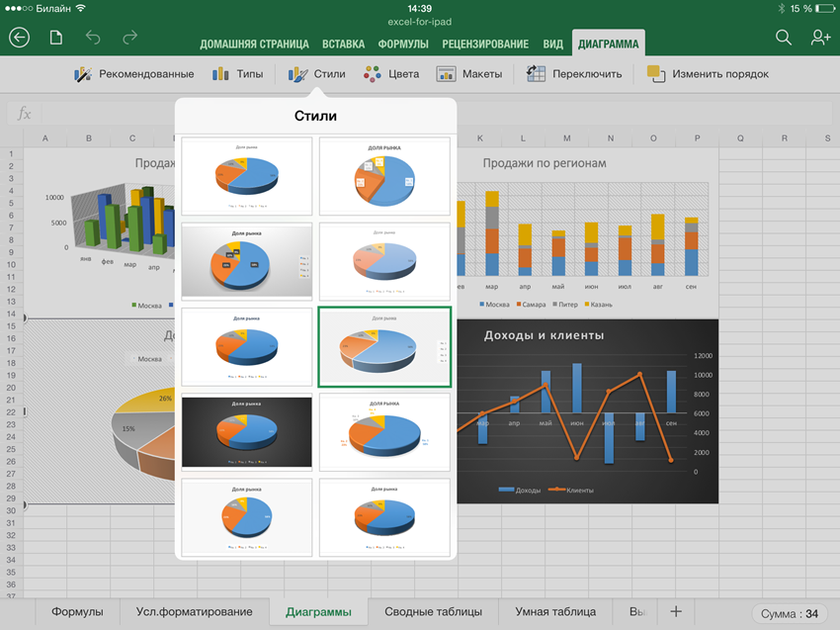Image resolution: width=840 pixels, height=630 pixels.
Task: Click Клиенты legend in dark chart
Action: (x=571, y=491)
